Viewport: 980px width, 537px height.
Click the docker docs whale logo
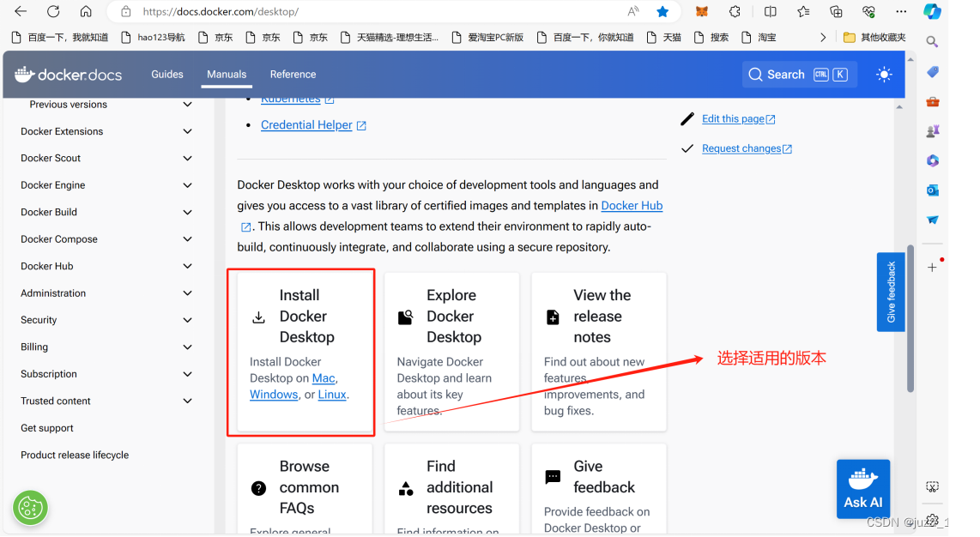(68, 75)
